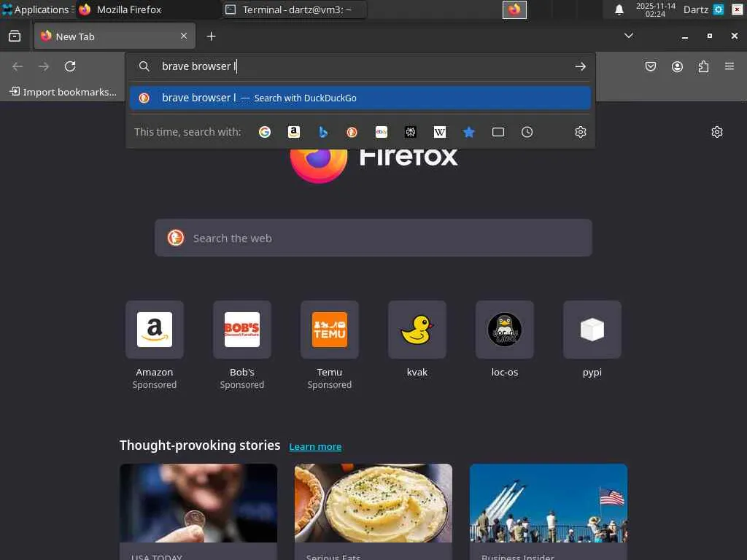Open the USA TODAY coin story card

[198, 511]
